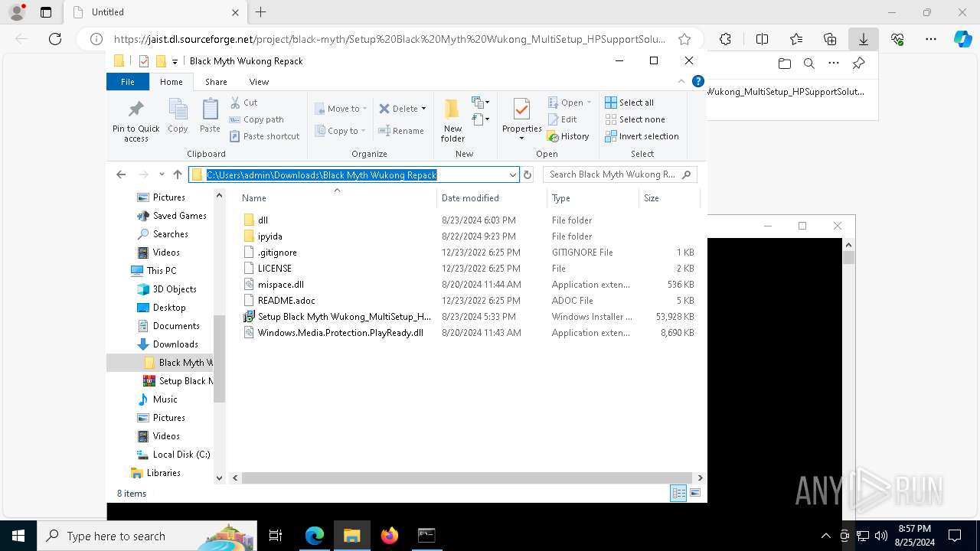Refresh the folder view next to address bar

pyautogui.click(x=528, y=174)
